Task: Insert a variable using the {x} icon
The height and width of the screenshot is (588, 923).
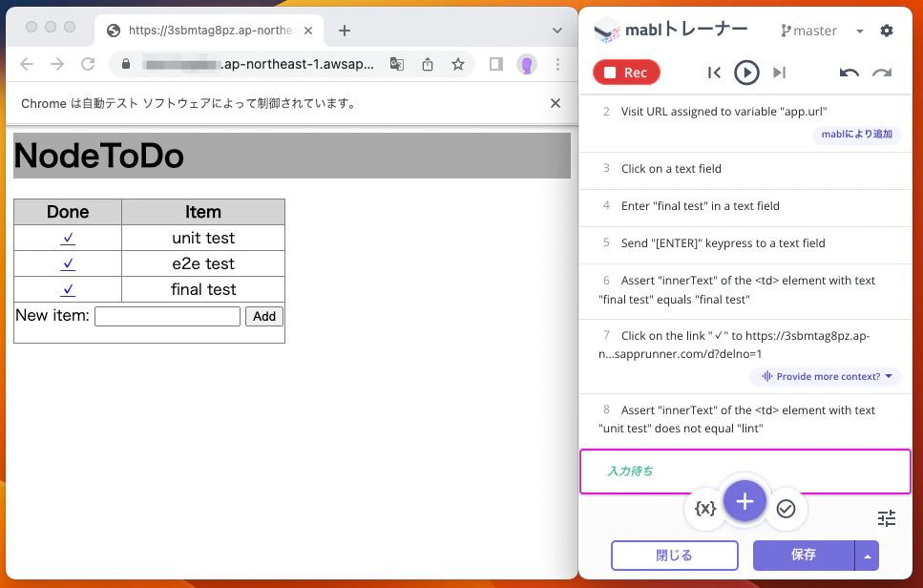Action: pos(704,509)
